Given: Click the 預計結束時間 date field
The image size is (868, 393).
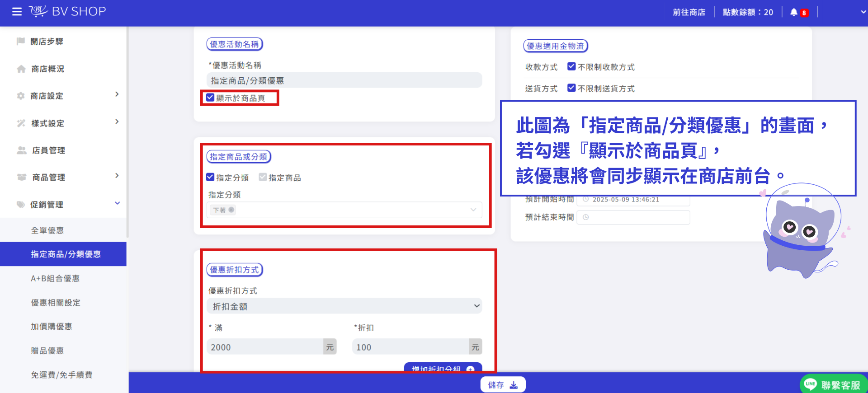Looking at the screenshot, I should [633, 217].
